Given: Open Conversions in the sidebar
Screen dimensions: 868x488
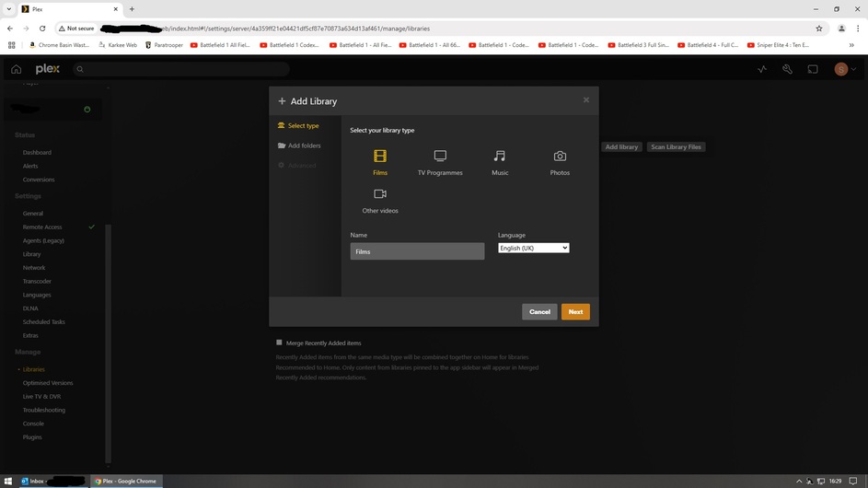Looking at the screenshot, I should click(39, 180).
